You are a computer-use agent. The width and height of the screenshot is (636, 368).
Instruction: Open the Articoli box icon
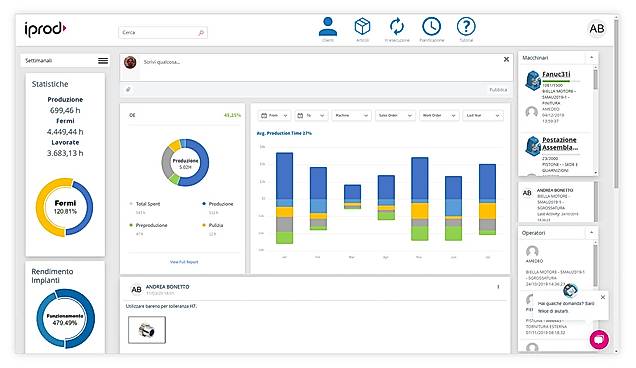coord(362,27)
